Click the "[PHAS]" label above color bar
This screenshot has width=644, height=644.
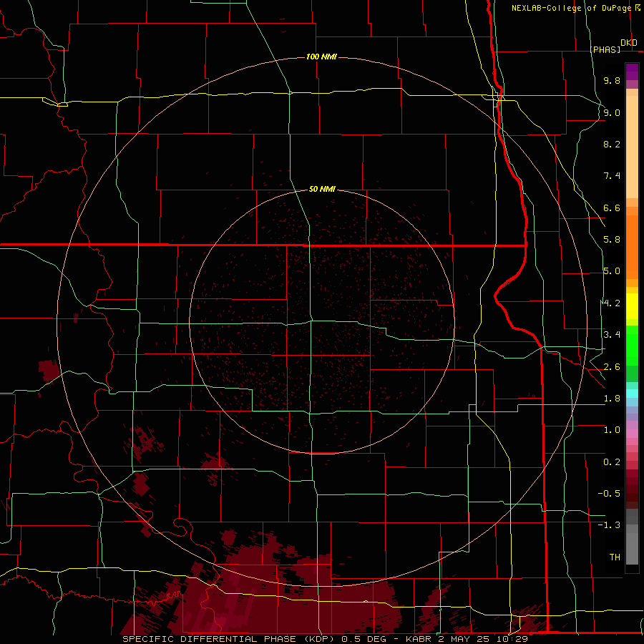click(605, 49)
